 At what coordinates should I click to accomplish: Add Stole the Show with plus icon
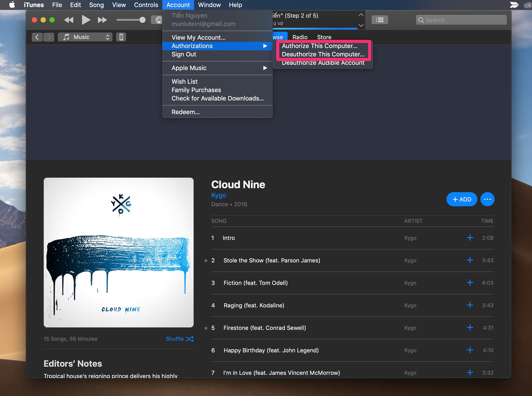click(470, 260)
